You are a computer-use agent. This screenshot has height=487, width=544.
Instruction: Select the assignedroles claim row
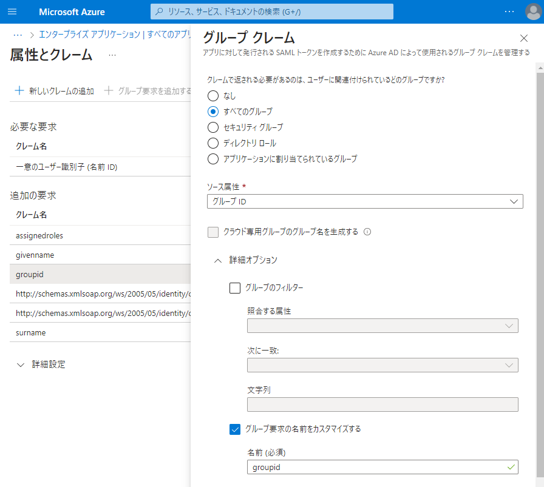(100, 236)
